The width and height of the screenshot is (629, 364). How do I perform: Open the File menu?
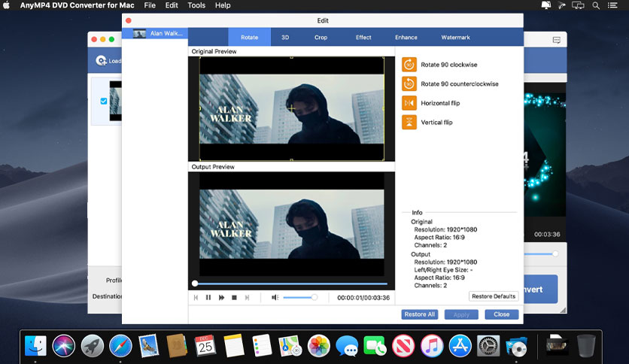[150, 5]
